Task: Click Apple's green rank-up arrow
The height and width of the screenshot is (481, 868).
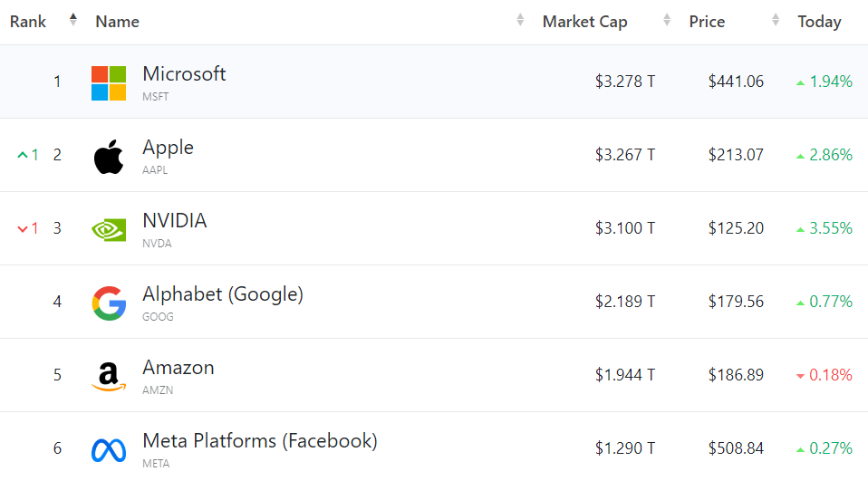Action: 23,155
